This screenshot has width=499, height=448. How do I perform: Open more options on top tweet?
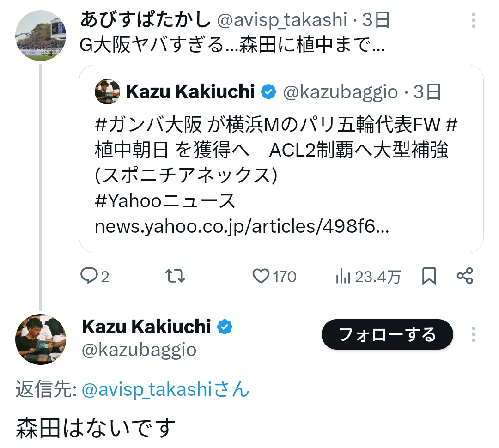(x=474, y=20)
